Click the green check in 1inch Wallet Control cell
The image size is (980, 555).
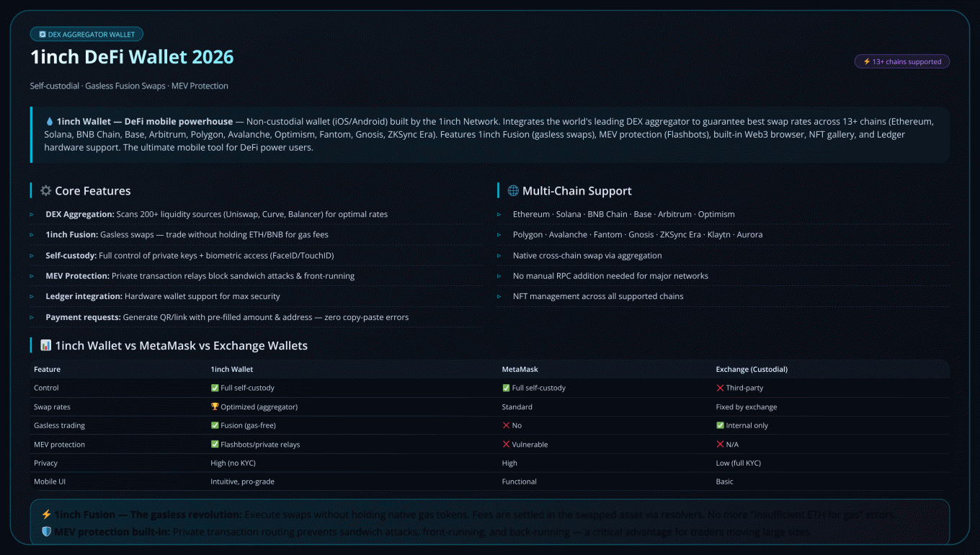pyautogui.click(x=215, y=388)
